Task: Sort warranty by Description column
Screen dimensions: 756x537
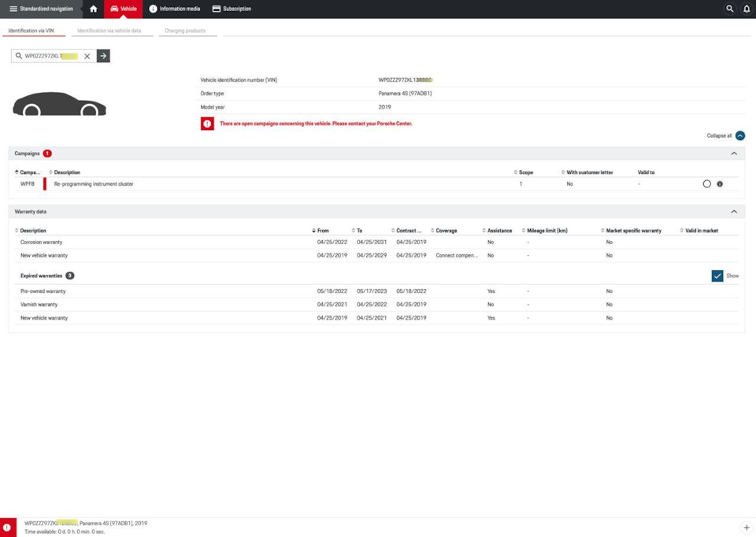Action: [x=31, y=231]
